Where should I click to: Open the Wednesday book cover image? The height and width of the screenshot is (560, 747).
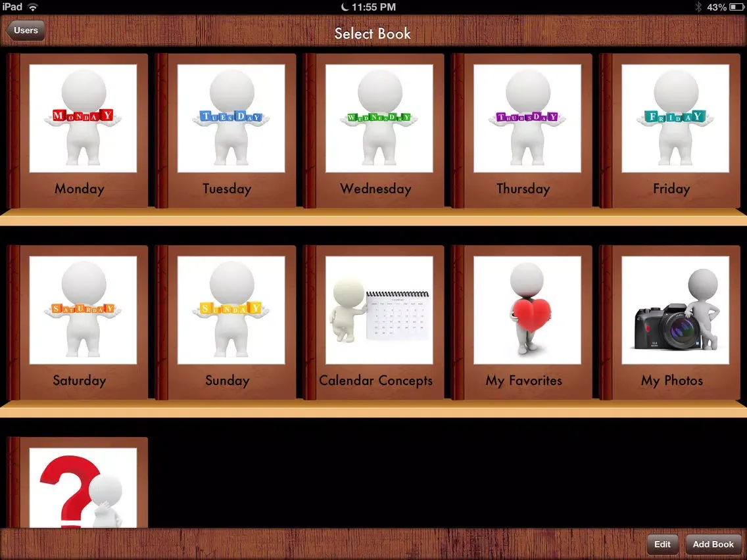pos(379,118)
